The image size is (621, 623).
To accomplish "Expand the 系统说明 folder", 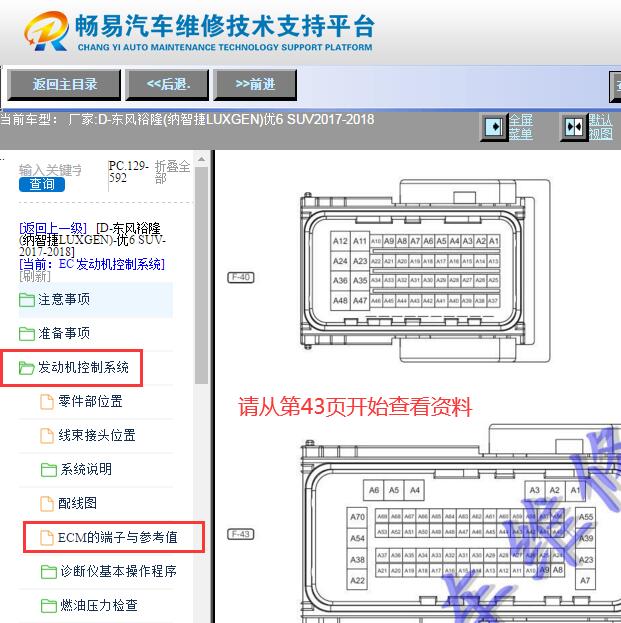I will click(86, 469).
